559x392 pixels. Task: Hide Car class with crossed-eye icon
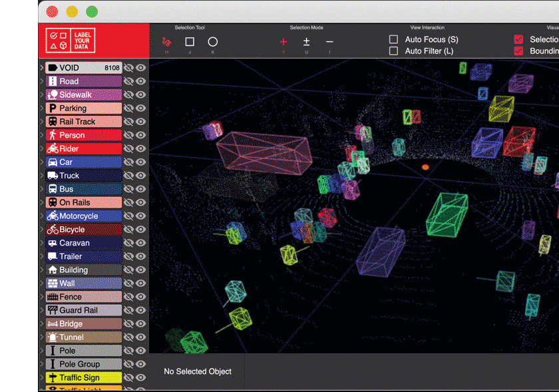pyautogui.click(x=129, y=162)
